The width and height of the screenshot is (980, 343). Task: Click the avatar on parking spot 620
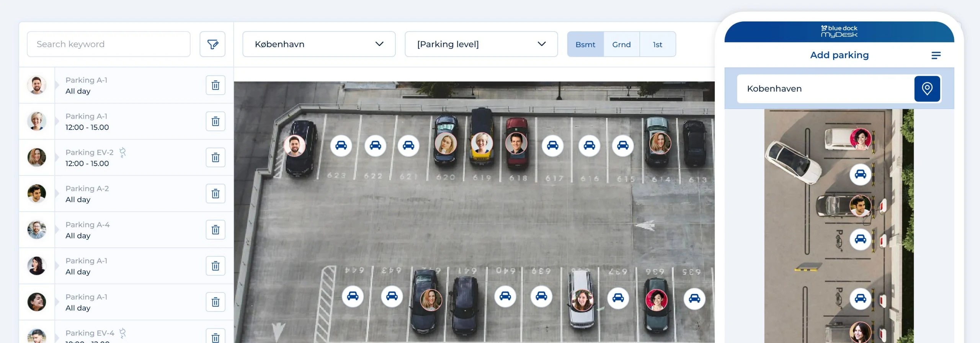tap(446, 144)
